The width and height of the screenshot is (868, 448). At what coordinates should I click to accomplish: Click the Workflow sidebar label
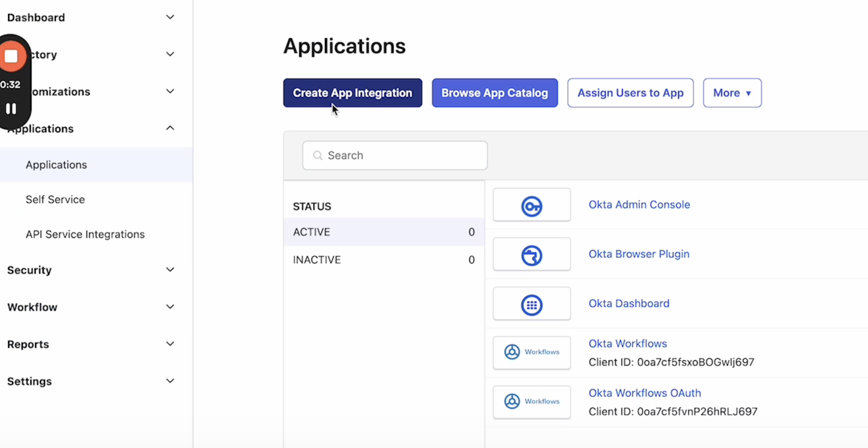32,307
